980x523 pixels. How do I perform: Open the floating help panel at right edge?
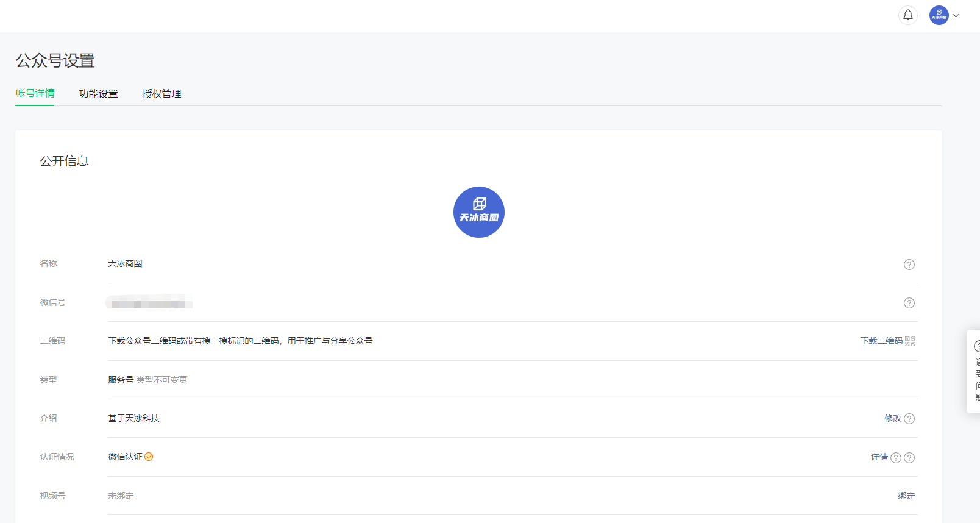tap(974, 372)
